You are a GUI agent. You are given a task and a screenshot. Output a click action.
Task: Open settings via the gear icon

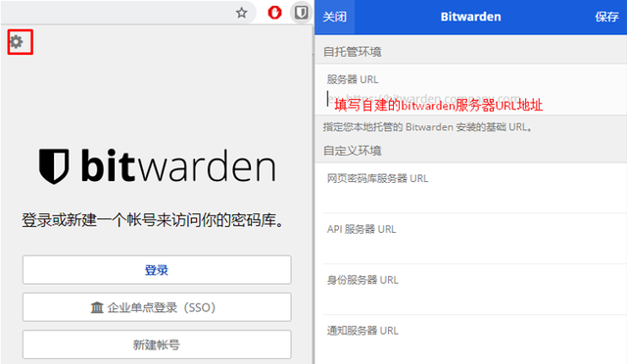click(17, 41)
